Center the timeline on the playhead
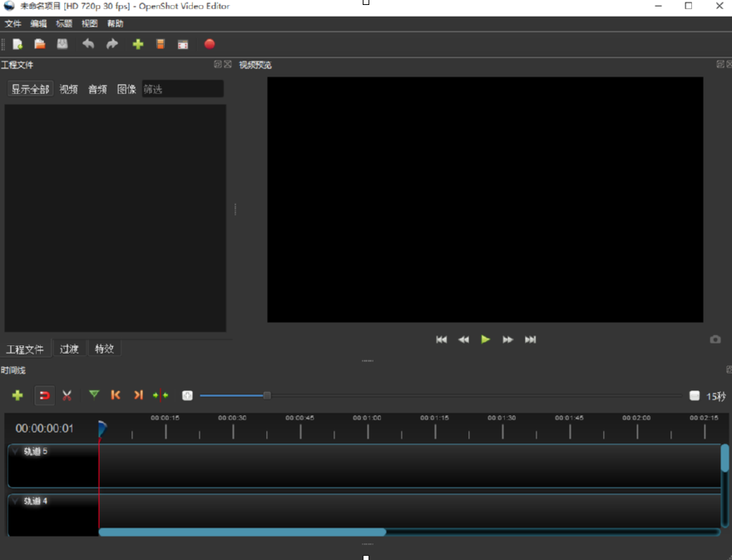 point(161,395)
